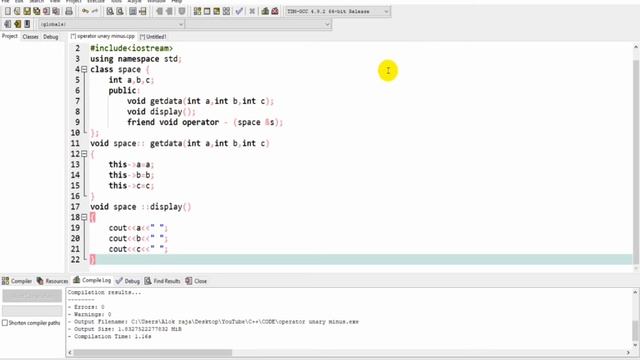Click the compile log scroll-left arrow

(70, 353)
